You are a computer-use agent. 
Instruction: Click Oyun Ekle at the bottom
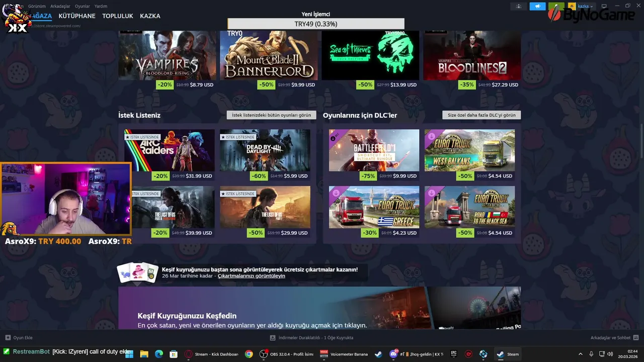point(19,338)
